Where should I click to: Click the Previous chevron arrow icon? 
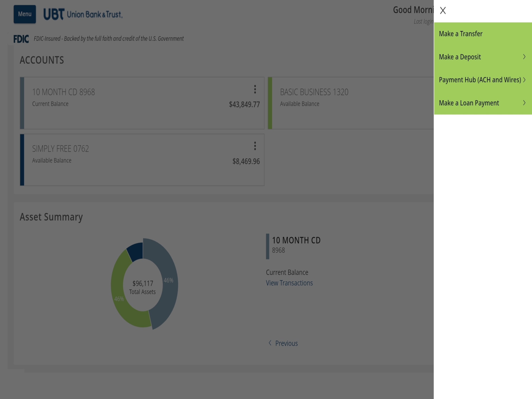(270, 343)
